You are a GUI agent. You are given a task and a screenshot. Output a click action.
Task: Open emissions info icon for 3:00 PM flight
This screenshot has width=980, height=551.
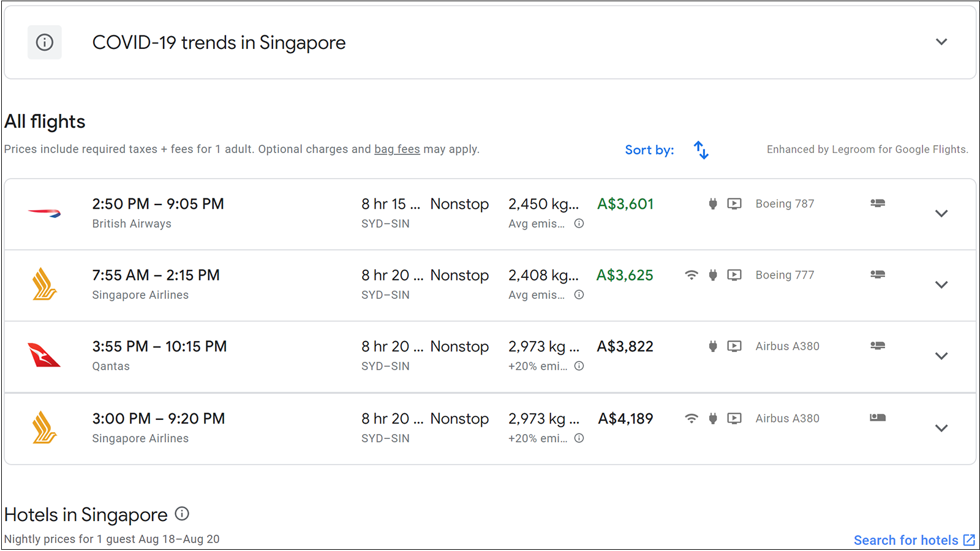pos(579,438)
